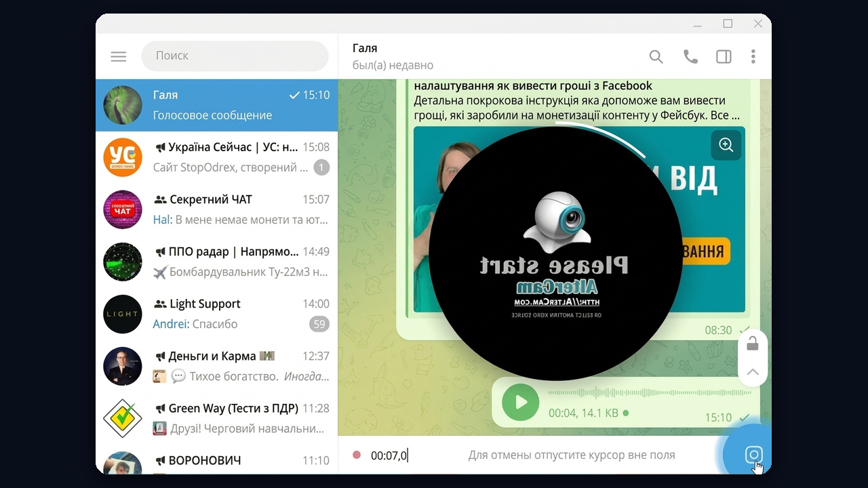
Task: Open the Light Support group chat
Action: [x=217, y=314]
